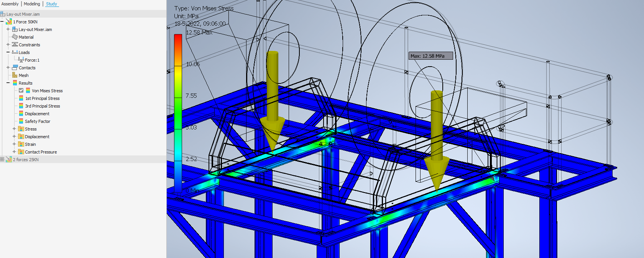Image resolution: width=644 pixels, height=258 pixels.
Task: Collapse the Results node
Action: pyautogui.click(x=8, y=83)
